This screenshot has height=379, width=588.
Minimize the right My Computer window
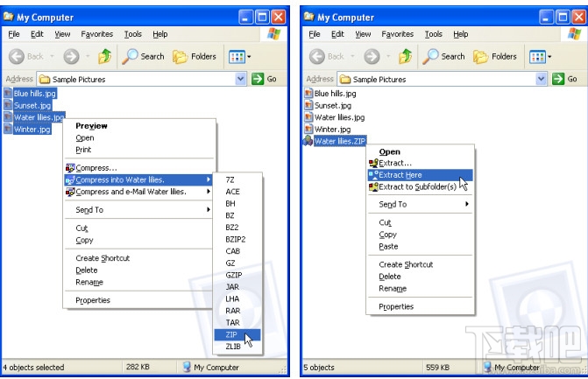coord(546,17)
